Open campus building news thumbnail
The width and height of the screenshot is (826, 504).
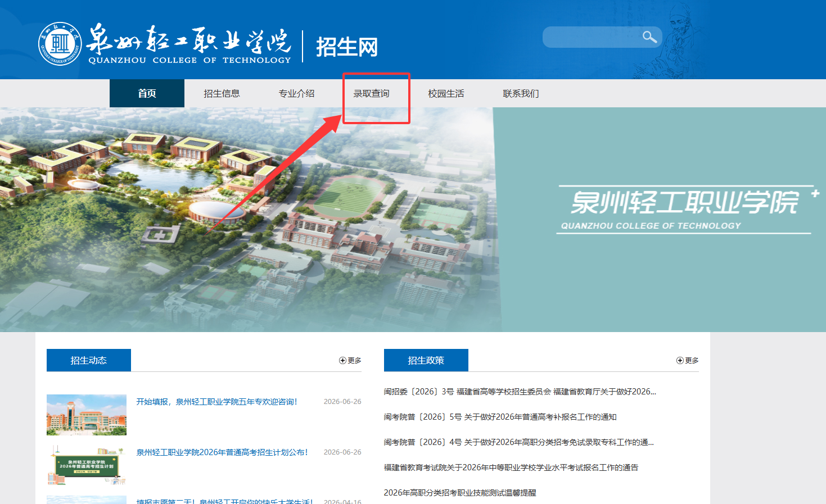click(x=87, y=415)
